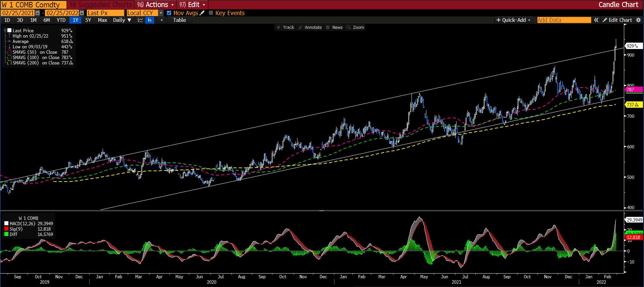Click the W 1 COMB Comdty security field
This screenshot has height=287, width=644.
point(34,5)
